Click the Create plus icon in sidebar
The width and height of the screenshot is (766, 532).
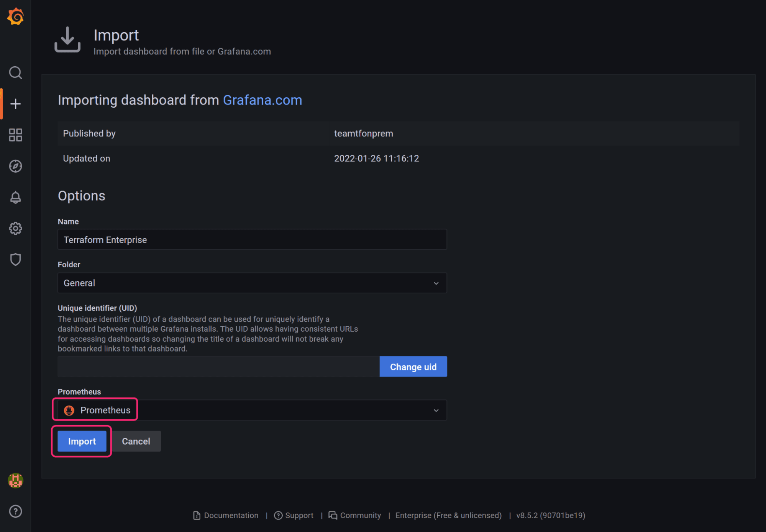[x=15, y=104]
